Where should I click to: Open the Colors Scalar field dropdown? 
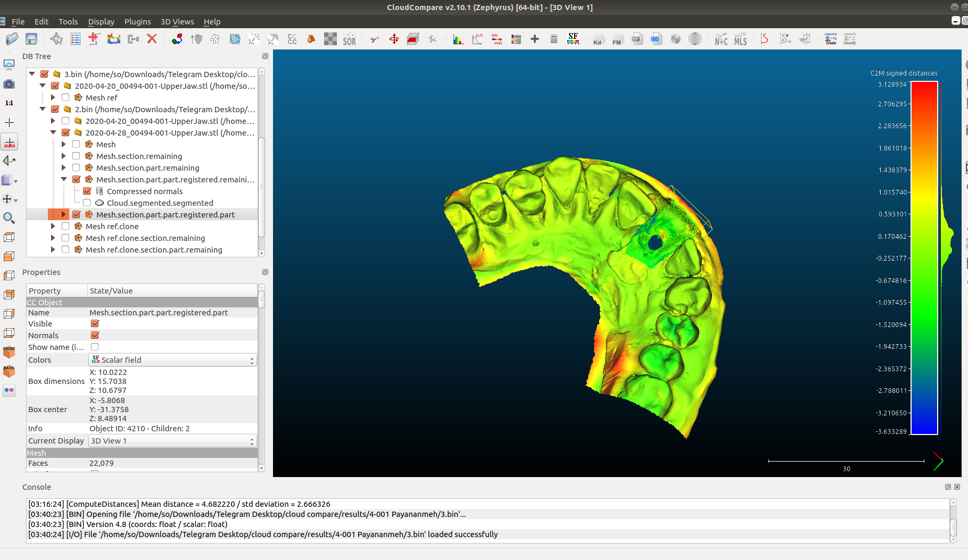click(172, 360)
